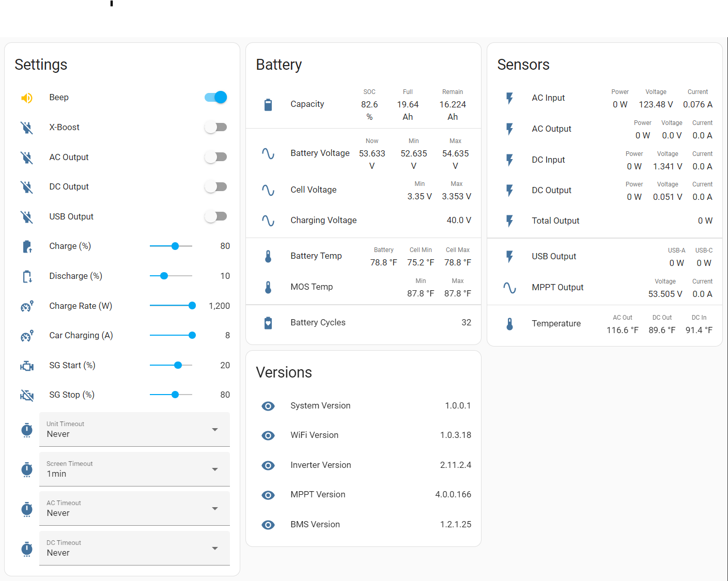Click the Battery Cycles entry
This screenshot has width=728, height=581.
click(318, 322)
